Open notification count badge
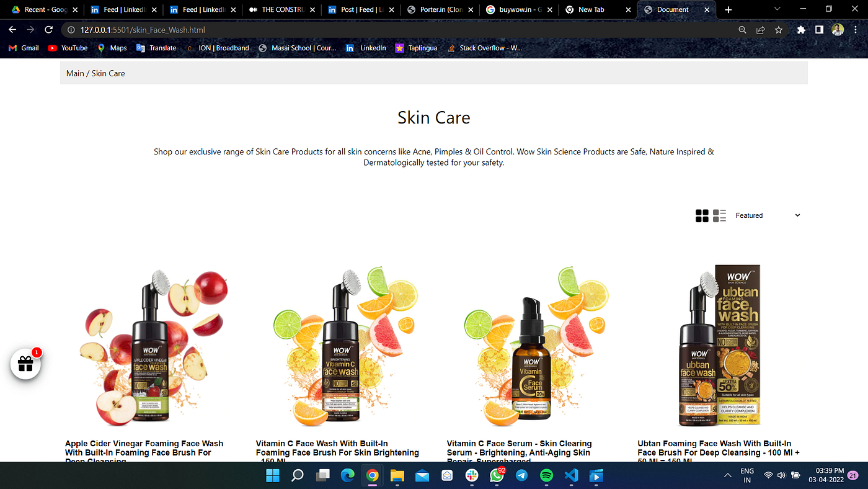The image size is (868, 489). (853, 476)
